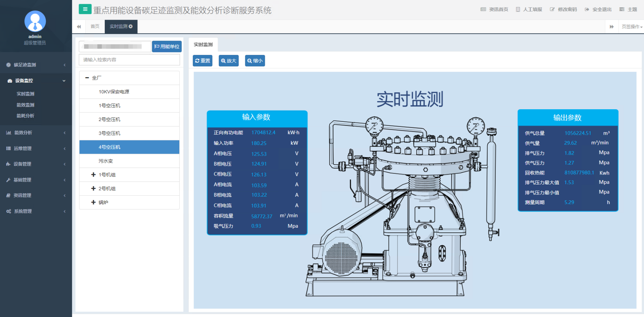Select 3号空压机 tree item
The width and height of the screenshot is (644, 317).
(129, 133)
